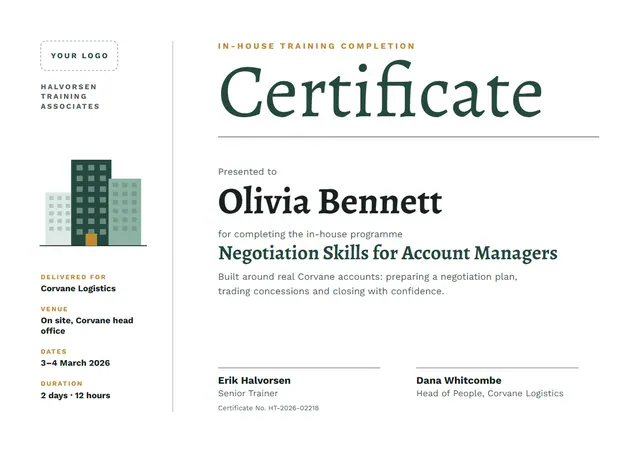Click the signer name Erik Halvorsen
This screenshot has width=640, height=453.
pos(254,381)
